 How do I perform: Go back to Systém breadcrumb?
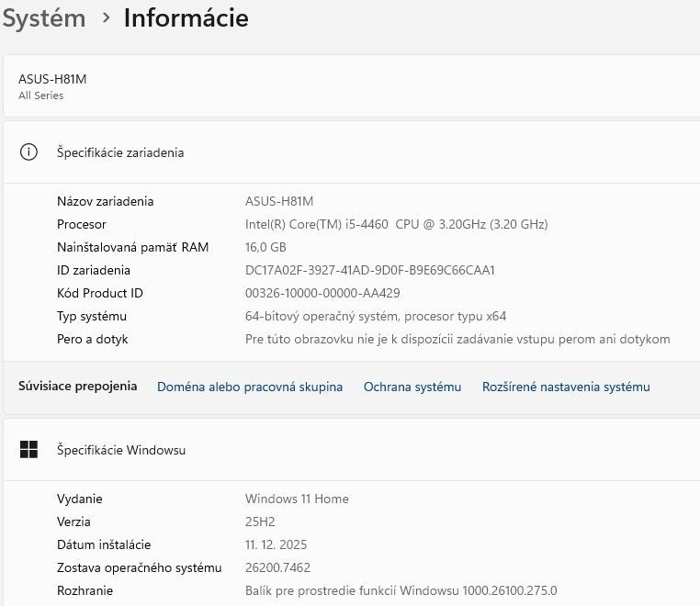click(44, 18)
